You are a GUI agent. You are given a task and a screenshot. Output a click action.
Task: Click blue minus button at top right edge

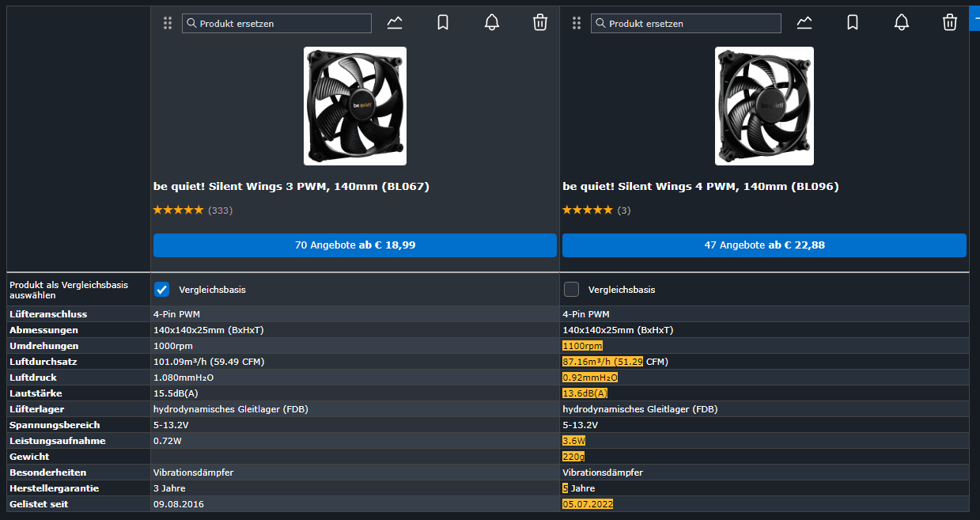click(974, 18)
